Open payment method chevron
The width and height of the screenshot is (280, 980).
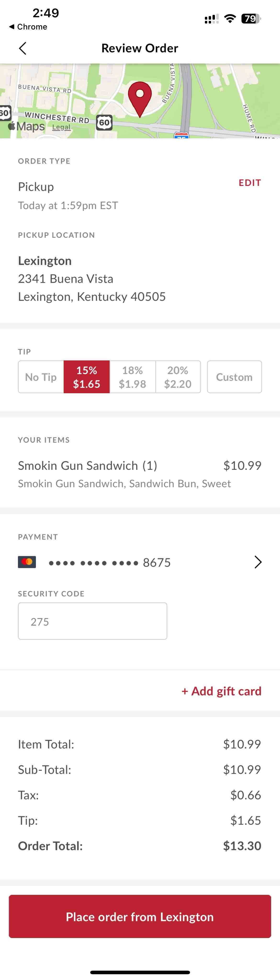pyautogui.click(x=258, y=562)
